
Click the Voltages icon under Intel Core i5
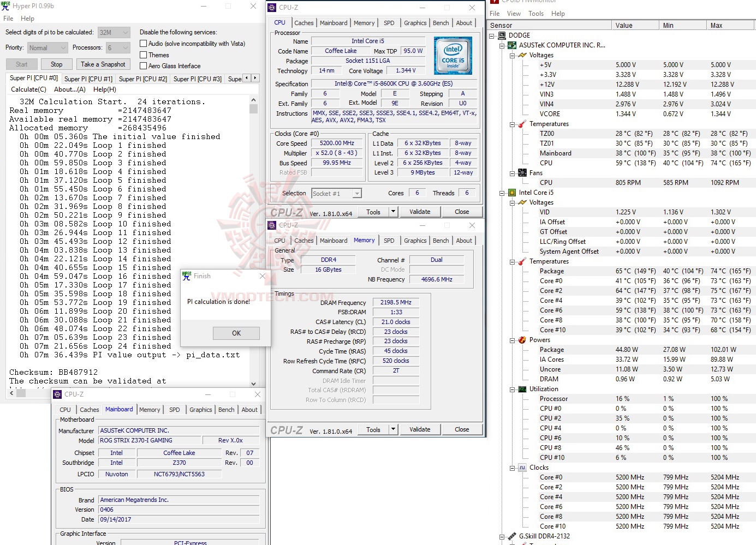pyautogui.click(x=522, y=202)
